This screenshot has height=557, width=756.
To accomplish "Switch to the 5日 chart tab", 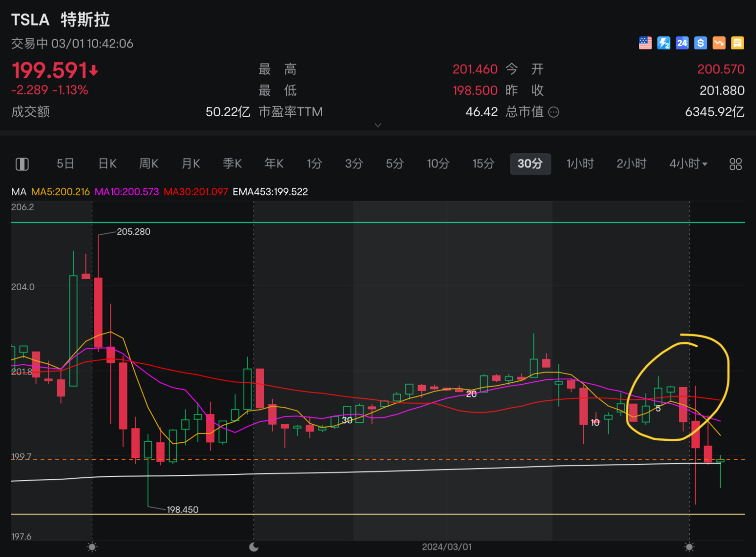I will pyautogui.click(x=66, y=163).
